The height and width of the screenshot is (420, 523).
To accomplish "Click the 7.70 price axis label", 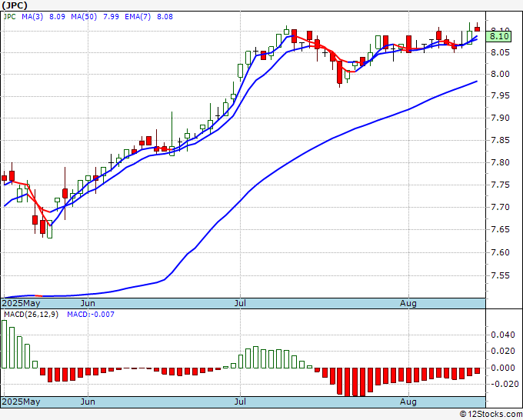I will click(500, 207).
